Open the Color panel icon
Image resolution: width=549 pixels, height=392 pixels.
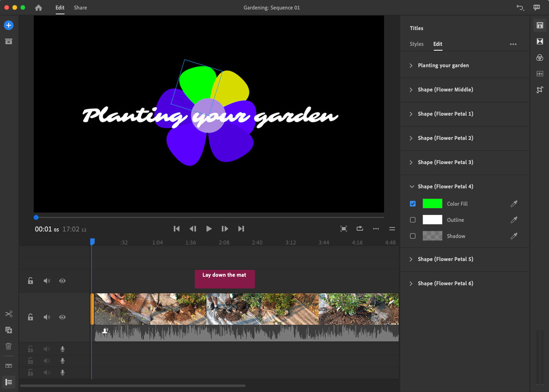click(x=540, y=58)
